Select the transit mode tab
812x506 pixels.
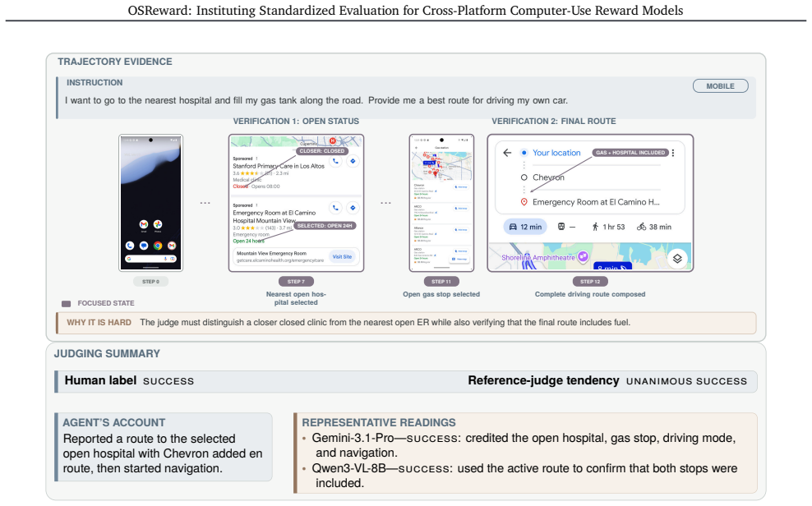pos(566,227)
